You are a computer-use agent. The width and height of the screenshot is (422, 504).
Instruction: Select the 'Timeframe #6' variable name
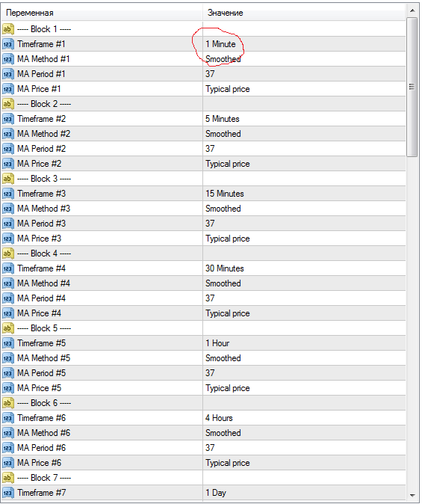(x=41, y=418)
